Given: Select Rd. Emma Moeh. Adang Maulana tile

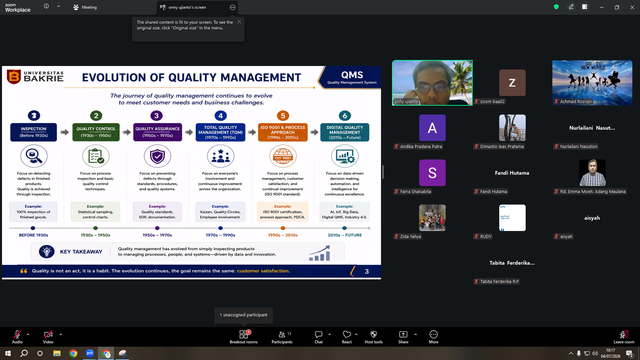Looking at the screenshot, I should pyautogui.click(x=592, y=173).
